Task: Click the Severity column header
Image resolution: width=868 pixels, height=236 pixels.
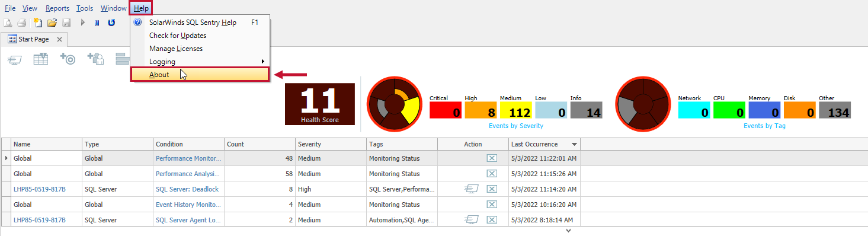Action: [331, 144]
